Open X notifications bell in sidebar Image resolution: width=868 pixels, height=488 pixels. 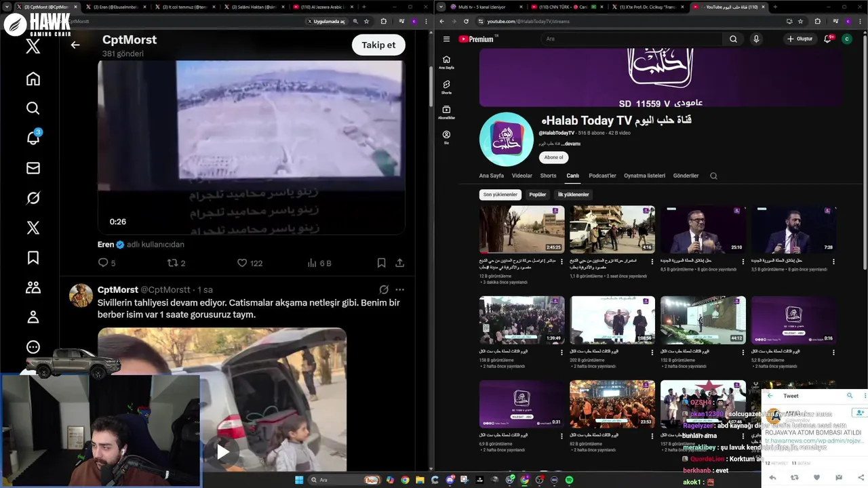(x=33, y=138)
